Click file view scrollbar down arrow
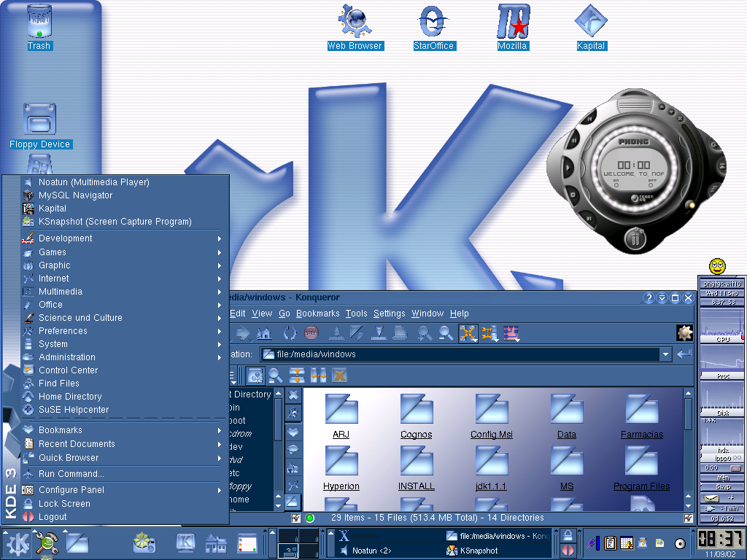 point(688,506)
